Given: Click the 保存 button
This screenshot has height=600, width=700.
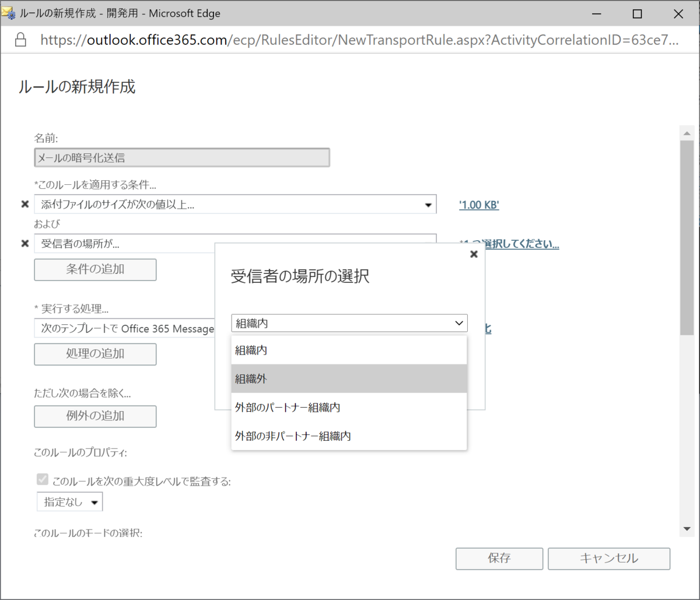Looking at the screenshot, I should 499,558.
